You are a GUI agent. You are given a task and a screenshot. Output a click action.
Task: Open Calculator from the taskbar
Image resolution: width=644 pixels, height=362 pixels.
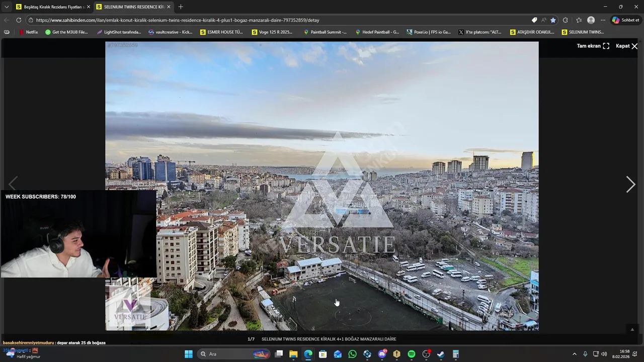tap(455, 354)
